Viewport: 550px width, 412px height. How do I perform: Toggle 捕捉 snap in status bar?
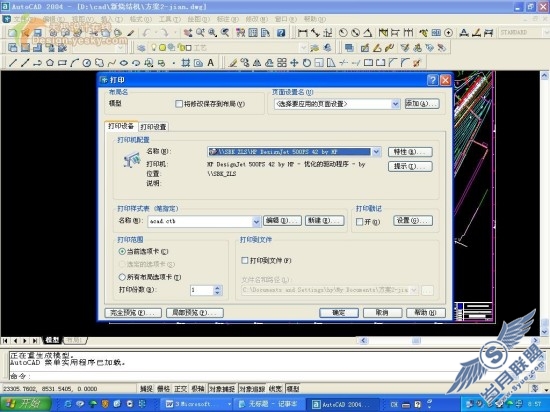146,389
